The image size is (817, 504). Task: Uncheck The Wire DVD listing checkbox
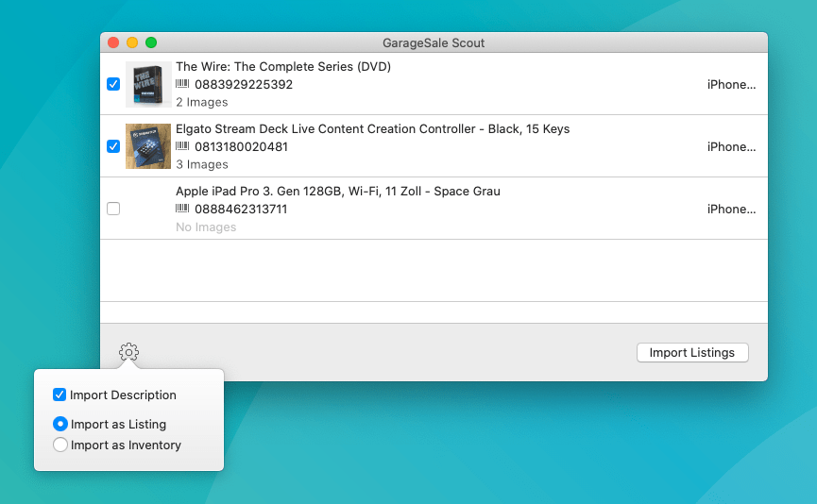[x=113, y=84]
